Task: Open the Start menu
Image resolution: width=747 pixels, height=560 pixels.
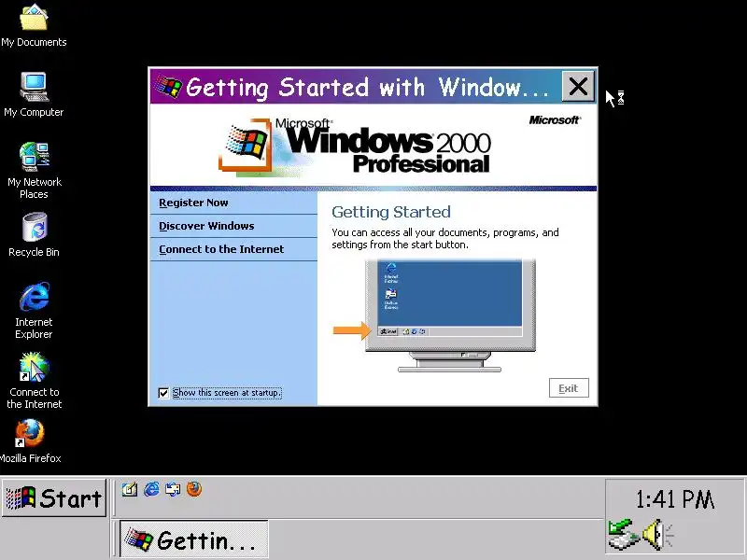Action: click(54, 498)
